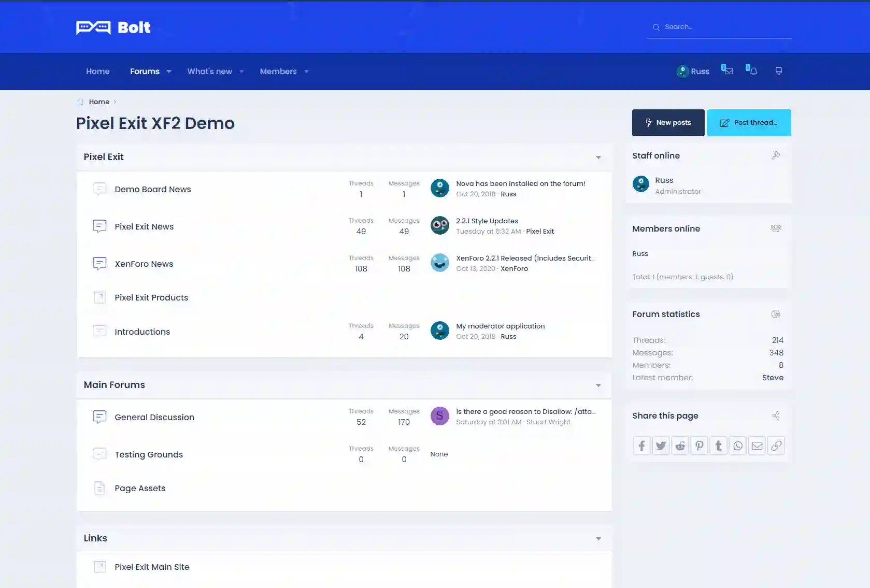Open Pixel Exit Main Site link
Image resolution: width=870 pixels, height=588 pixels.
pos(152,567)
